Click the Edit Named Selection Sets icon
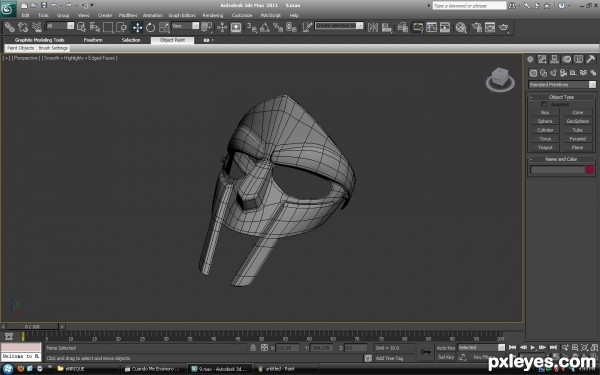 point(307,27)
